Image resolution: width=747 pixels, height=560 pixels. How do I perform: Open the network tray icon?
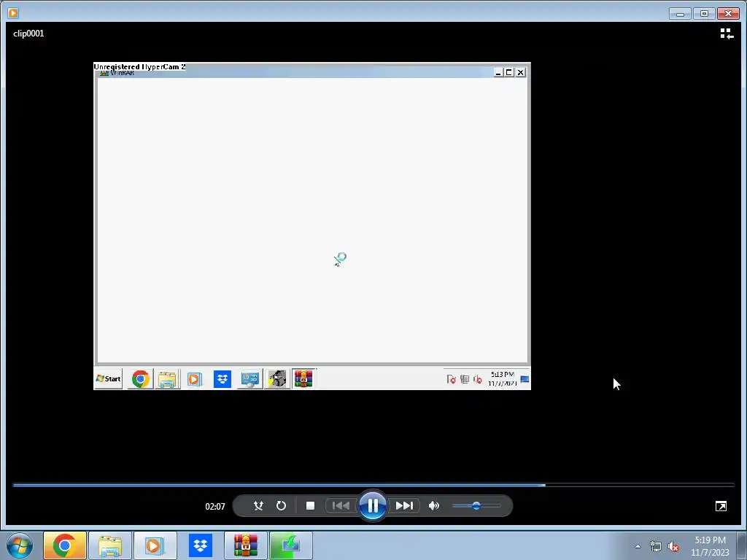(x=656, y=547)
